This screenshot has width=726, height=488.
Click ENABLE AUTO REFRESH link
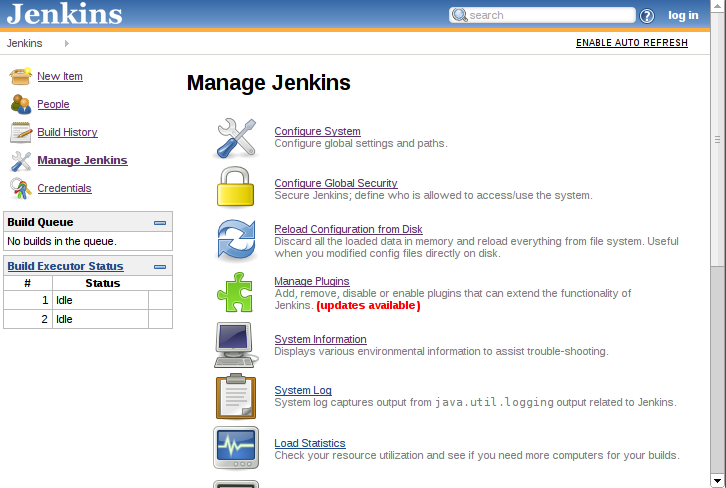[632, 43]
